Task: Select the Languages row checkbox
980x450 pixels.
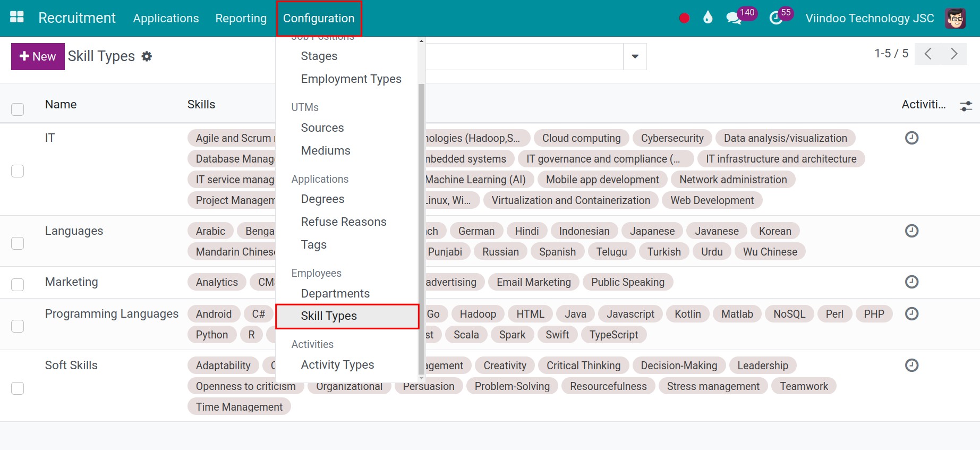Action: tap(18, 243)
